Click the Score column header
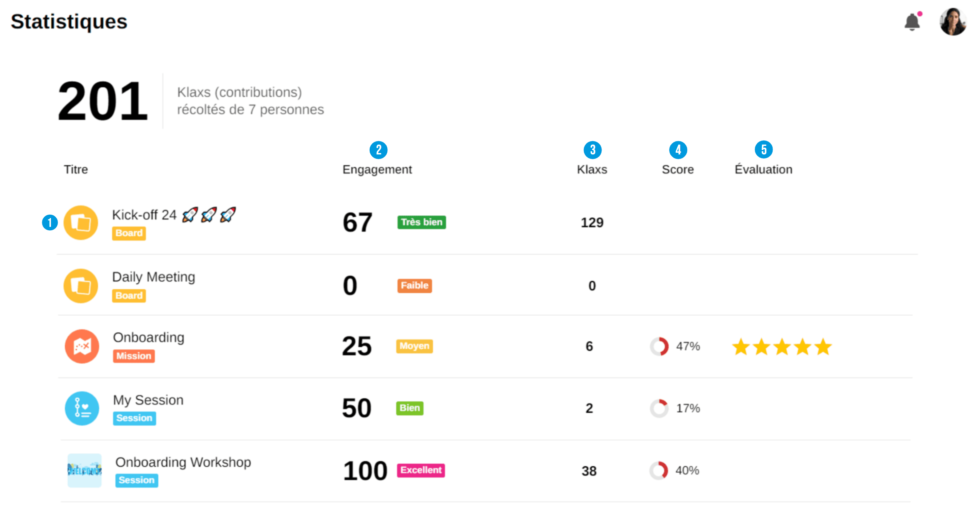The width and height of the screenshot is (980, 515). (678, 169)
